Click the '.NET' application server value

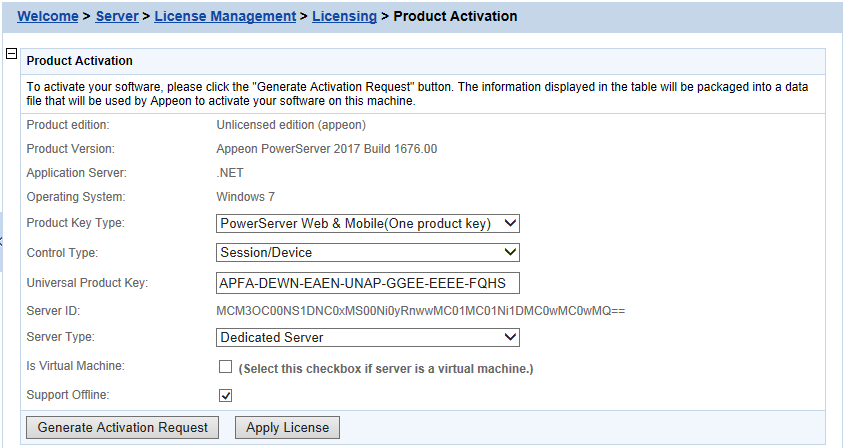230,173
